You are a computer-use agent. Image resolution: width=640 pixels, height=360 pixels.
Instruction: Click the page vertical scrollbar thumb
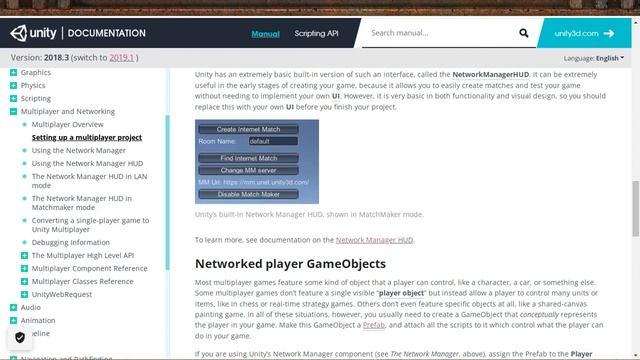636,208
